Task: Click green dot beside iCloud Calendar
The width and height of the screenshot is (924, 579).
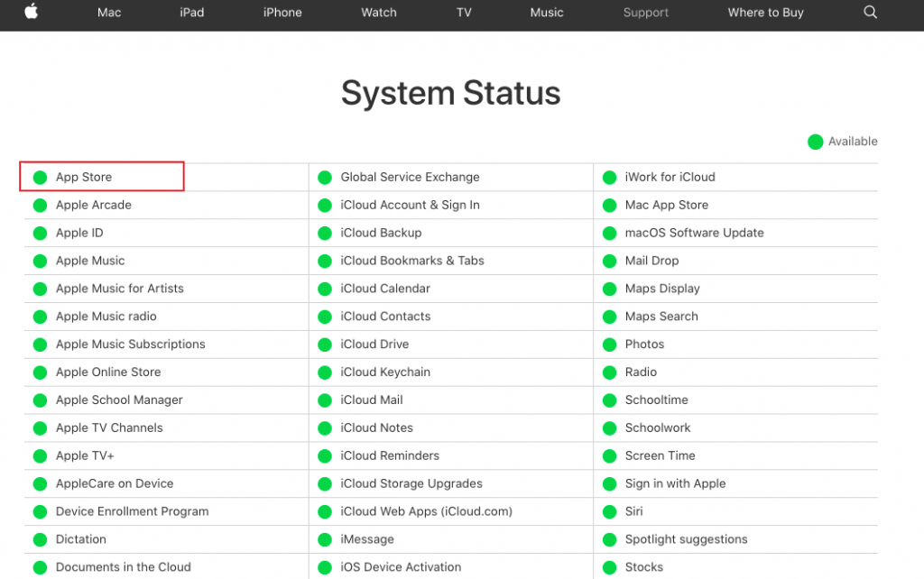Action: point(325,289)
